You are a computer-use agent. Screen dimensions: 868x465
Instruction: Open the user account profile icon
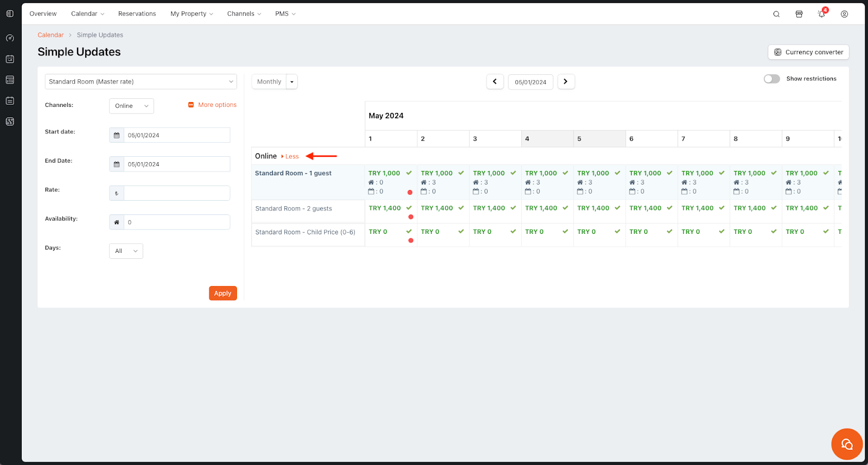(844, 14)
